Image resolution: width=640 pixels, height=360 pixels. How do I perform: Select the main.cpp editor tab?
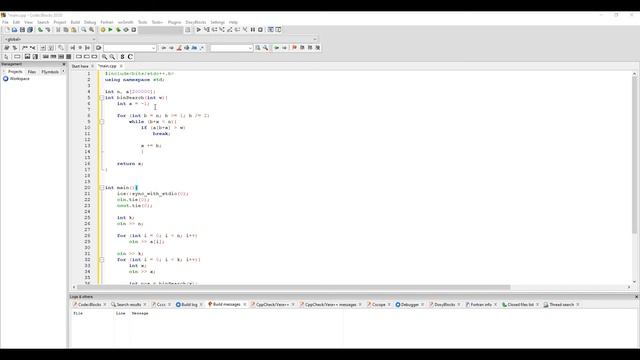coord(108,66)
